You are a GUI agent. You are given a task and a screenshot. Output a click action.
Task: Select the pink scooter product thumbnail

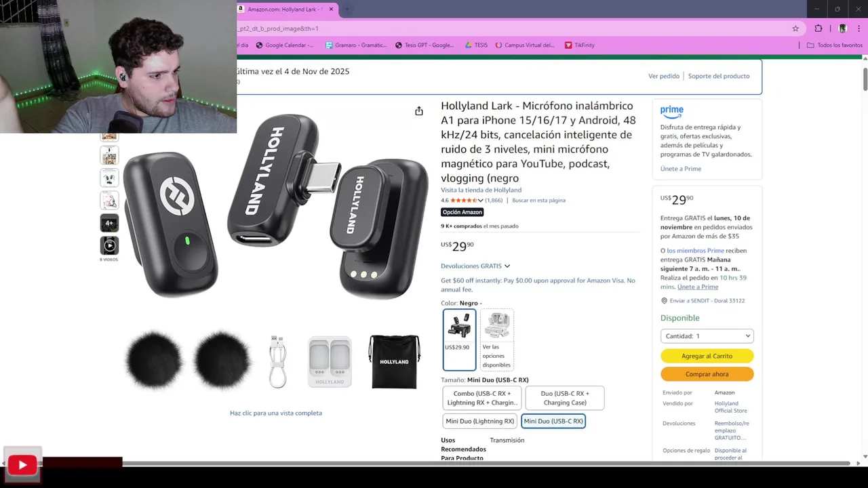pyautogui.click(x=109, y=201)
